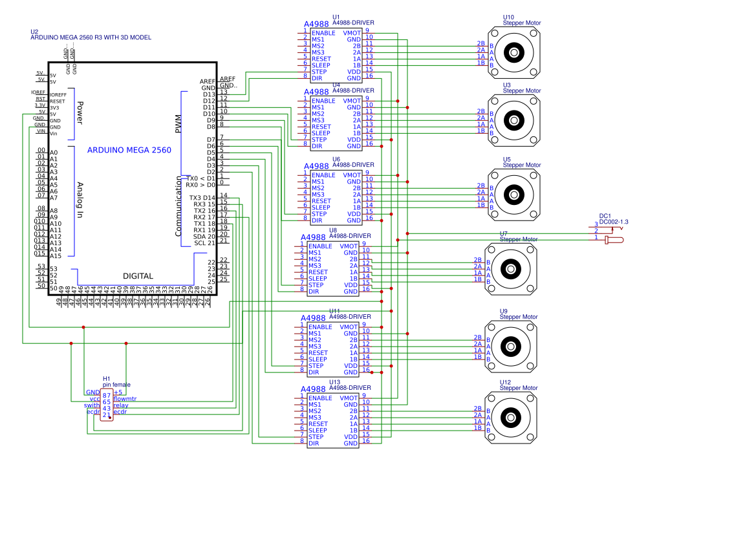This screenshot has height=534, width=756.
Task: Select the U12 stepper motor symbol
Action: pos(511,418)
